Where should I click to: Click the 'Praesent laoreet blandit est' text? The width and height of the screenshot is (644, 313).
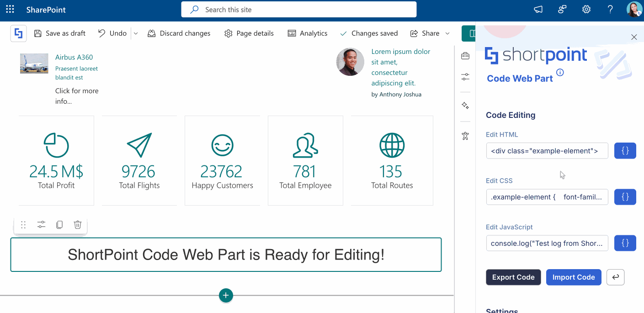pyautogui.click(x=76, y=73)
